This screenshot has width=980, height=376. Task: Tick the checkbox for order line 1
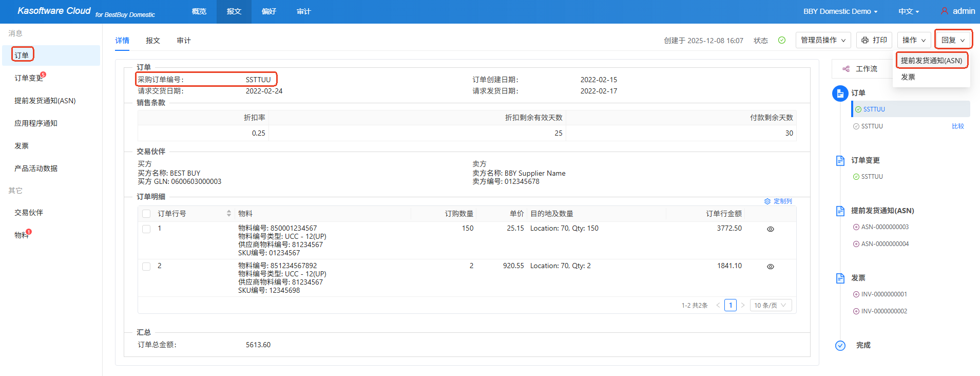[x=146, y=229]
